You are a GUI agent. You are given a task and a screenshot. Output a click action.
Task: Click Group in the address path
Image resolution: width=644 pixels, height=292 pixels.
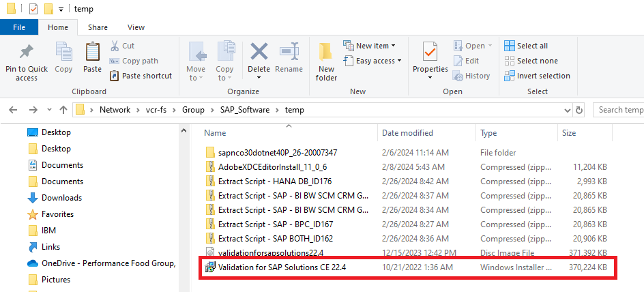[x=194, y=110]
